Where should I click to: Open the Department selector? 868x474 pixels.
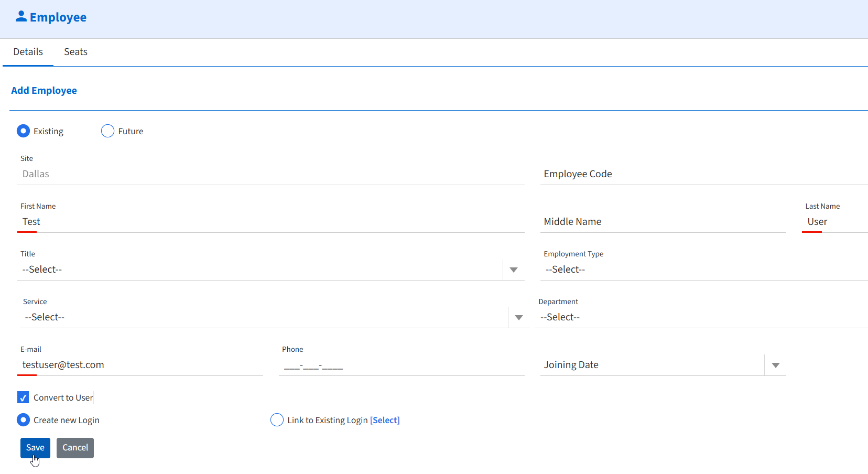[629, 317]
